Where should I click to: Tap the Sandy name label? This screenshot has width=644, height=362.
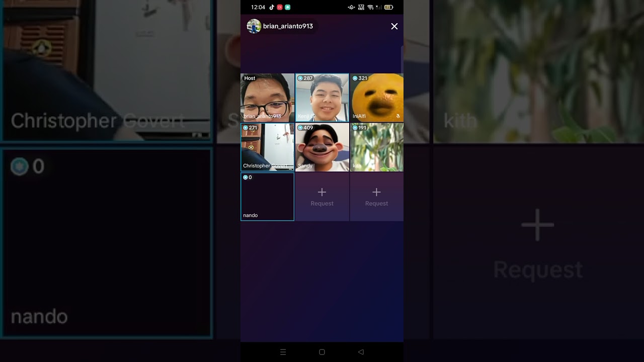(x=305, y=165)
